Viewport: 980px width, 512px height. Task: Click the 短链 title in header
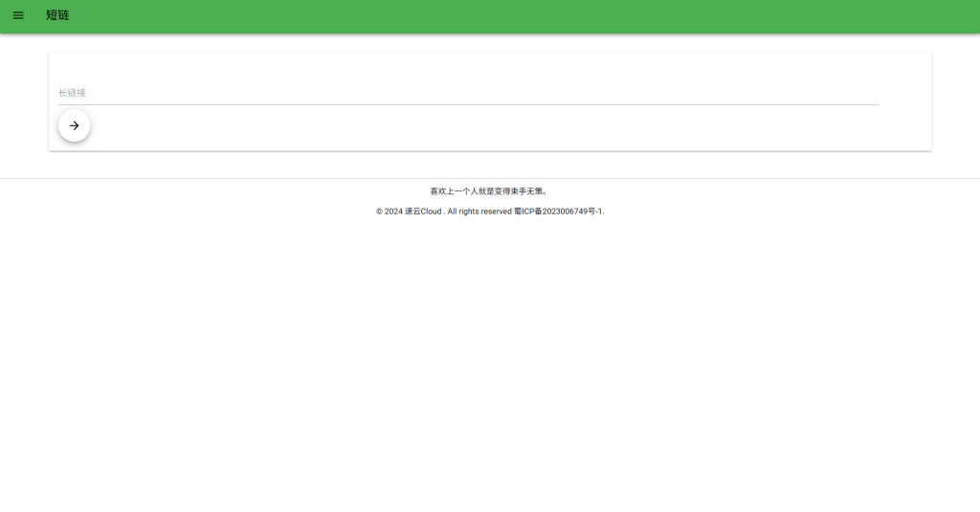[x=57, y=15]
